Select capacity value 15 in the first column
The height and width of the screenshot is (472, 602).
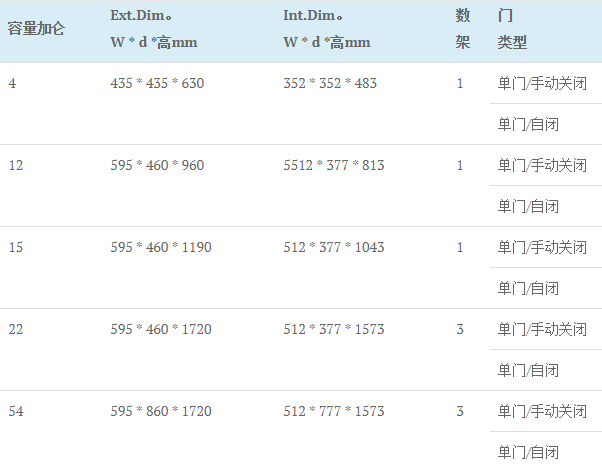(x=16, y=247)
